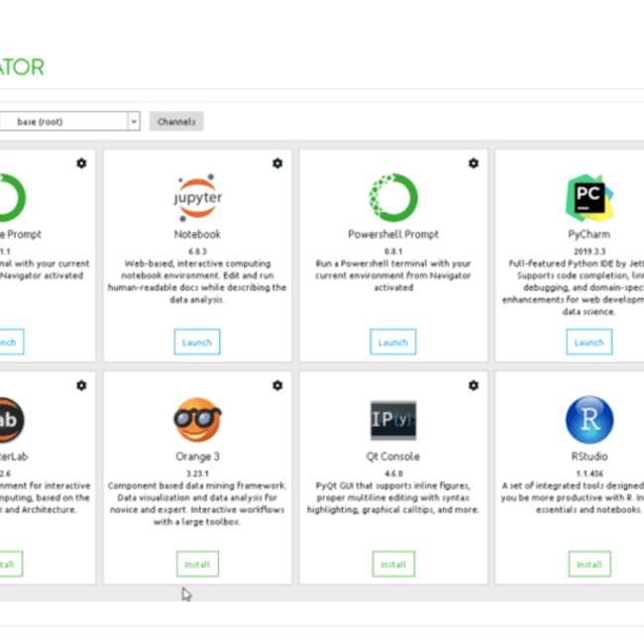
Task: Click the JupyterLab orange logo
Action: click(x=10, y=420)
